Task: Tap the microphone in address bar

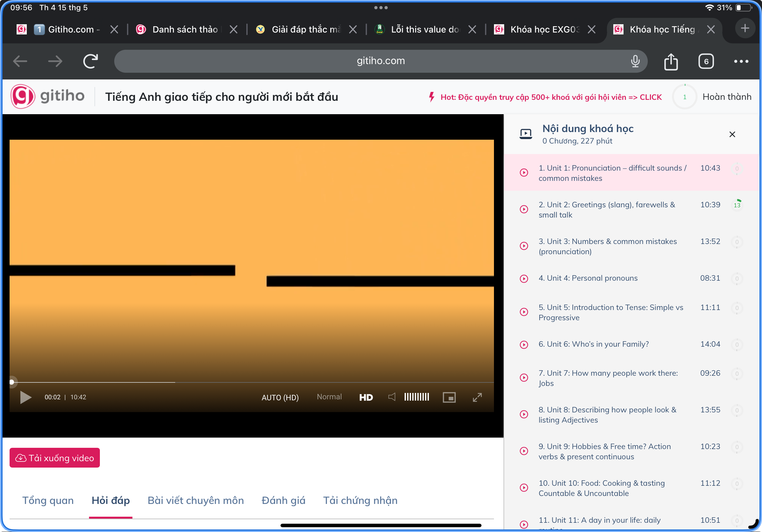Action: pos(635,61)
